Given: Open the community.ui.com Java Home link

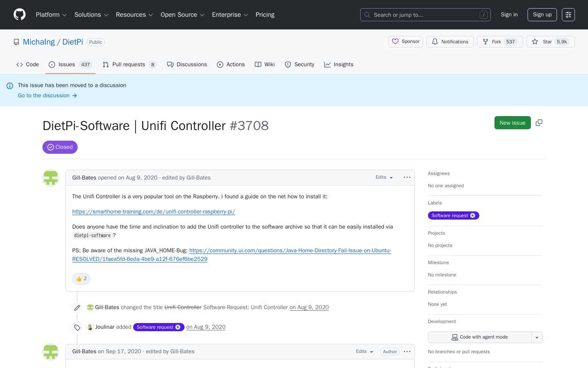Looking at the screenshot, I should (x=232, y=255).
